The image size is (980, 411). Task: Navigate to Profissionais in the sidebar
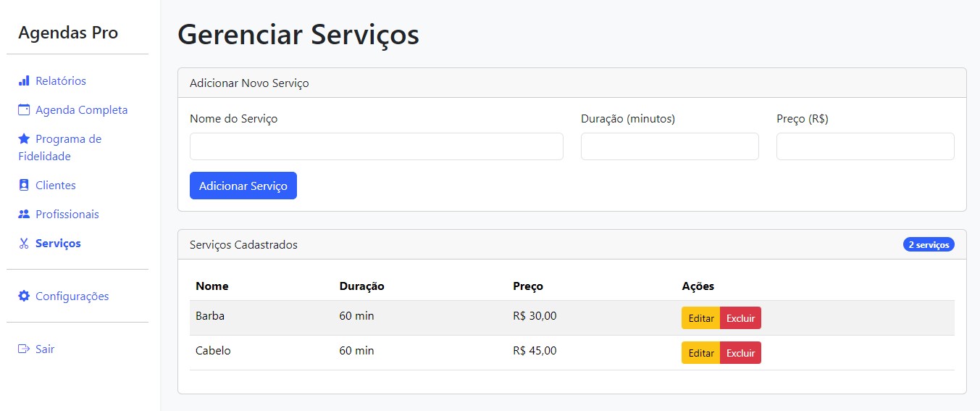click(x=67, y=215)
